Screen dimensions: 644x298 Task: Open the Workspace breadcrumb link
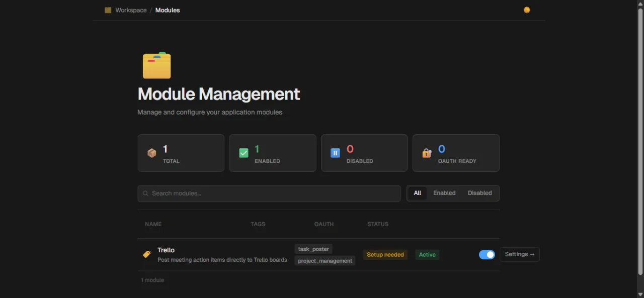[131, 10]
